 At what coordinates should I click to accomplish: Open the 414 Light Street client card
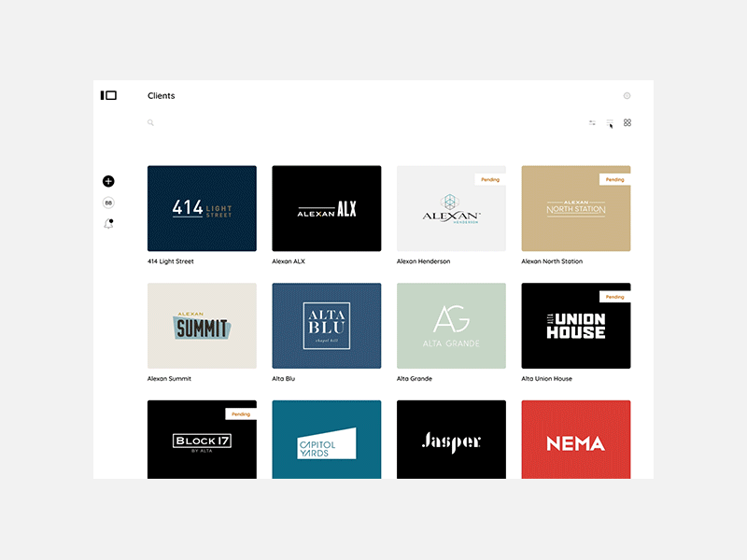point(202,208)
